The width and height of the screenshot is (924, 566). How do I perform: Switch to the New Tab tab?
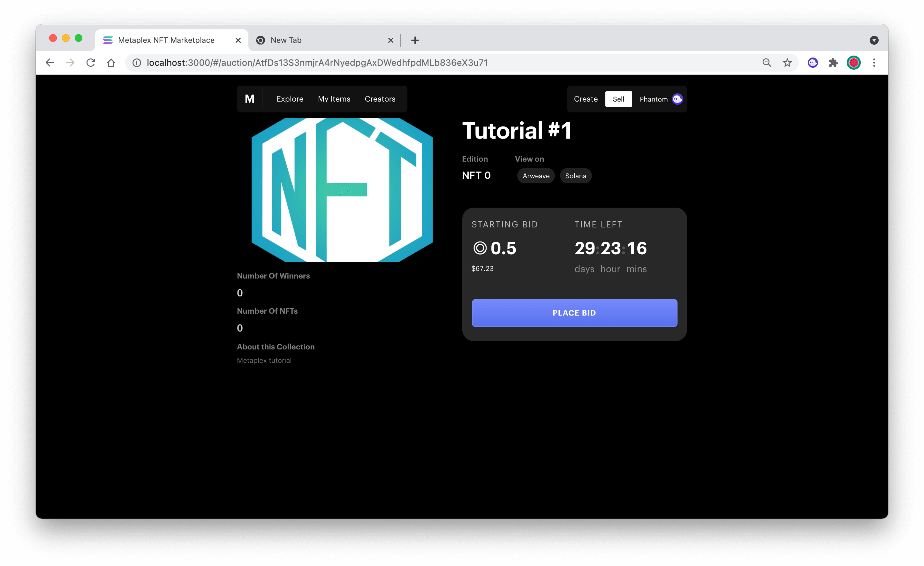[324, 40]
